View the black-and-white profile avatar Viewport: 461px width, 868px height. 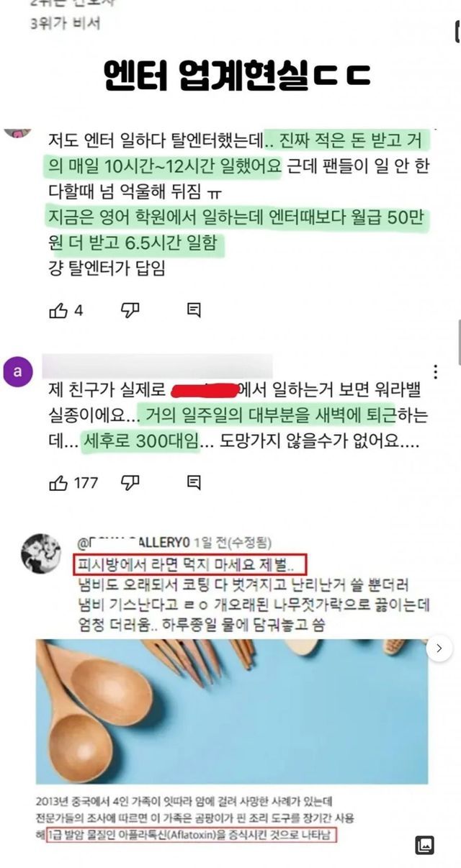pyautogui.click(x=40, y=553)
